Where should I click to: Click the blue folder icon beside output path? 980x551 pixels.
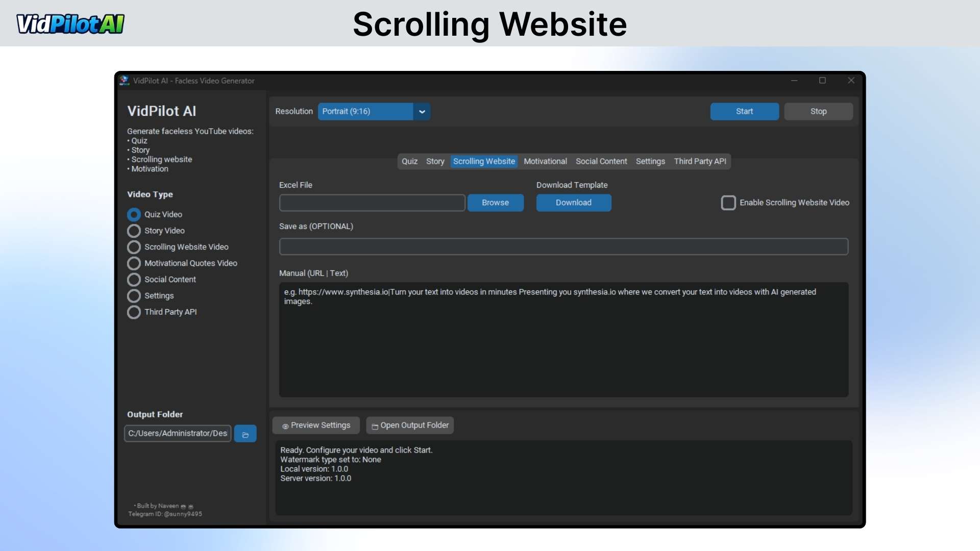[245, 433]
